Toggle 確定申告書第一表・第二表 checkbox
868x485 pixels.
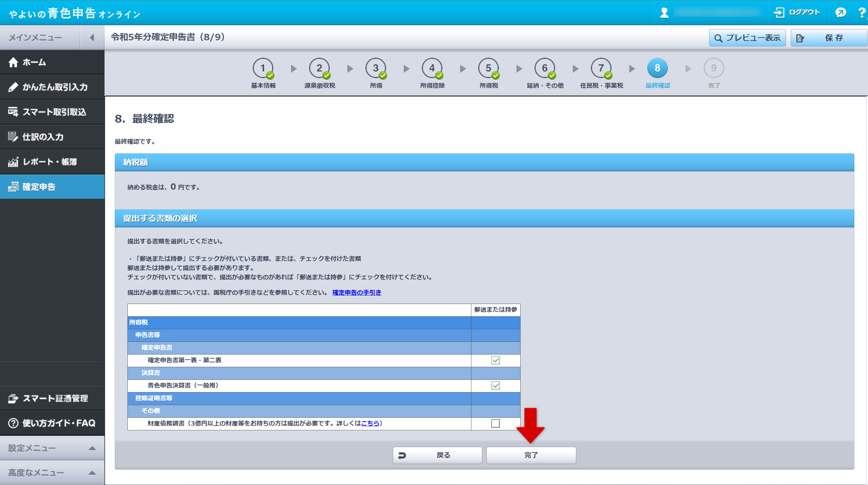(495, 360)
